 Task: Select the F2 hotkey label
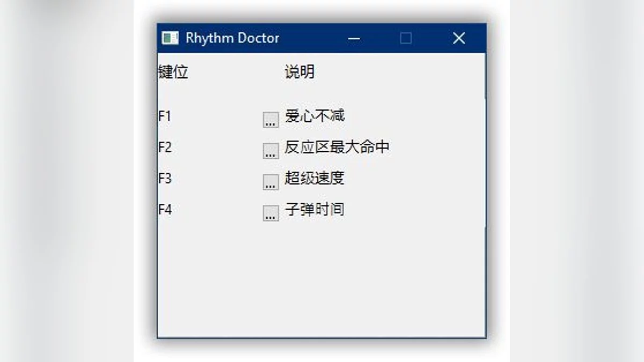[165, 147]
